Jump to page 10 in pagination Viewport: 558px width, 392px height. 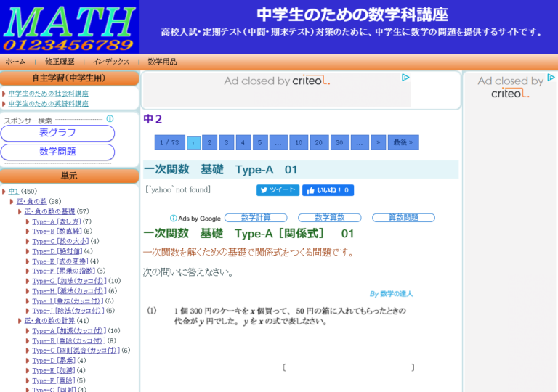click(x=299, y=142)
